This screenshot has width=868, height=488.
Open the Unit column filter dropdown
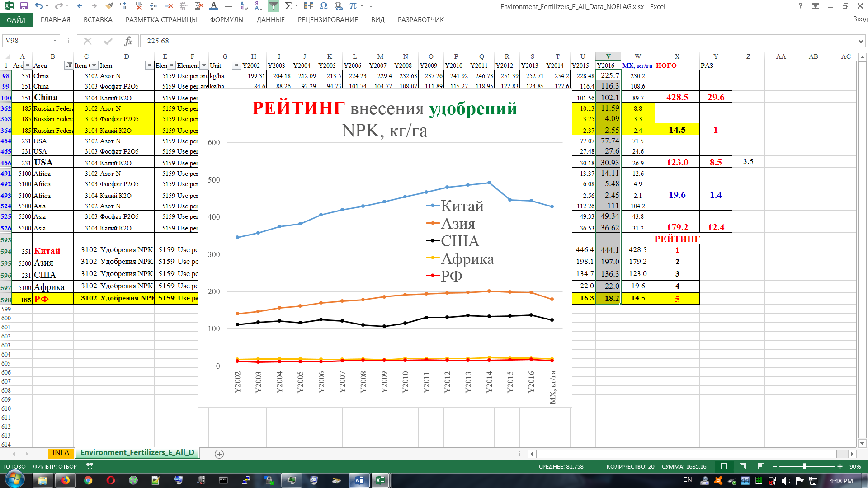click(236, 66)
